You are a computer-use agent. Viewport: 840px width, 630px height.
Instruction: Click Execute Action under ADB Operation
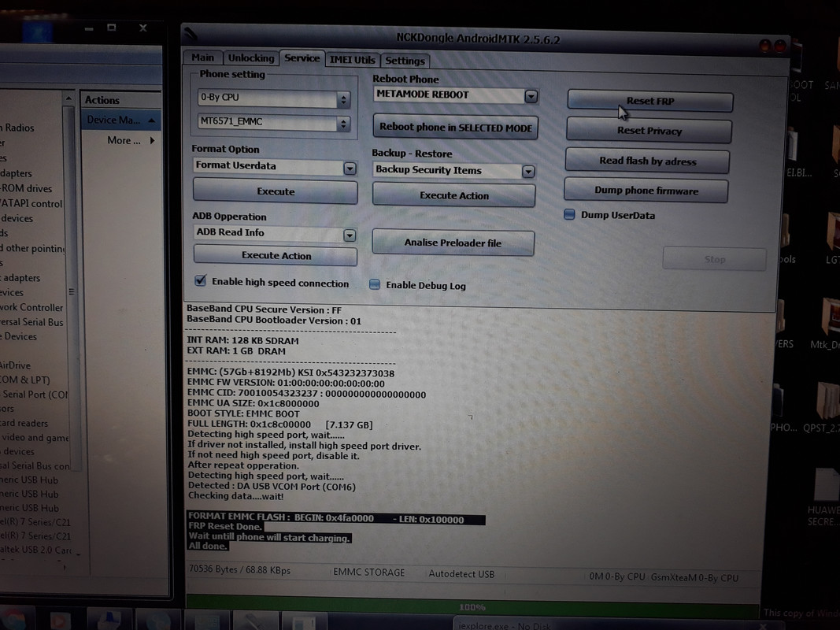276,255
